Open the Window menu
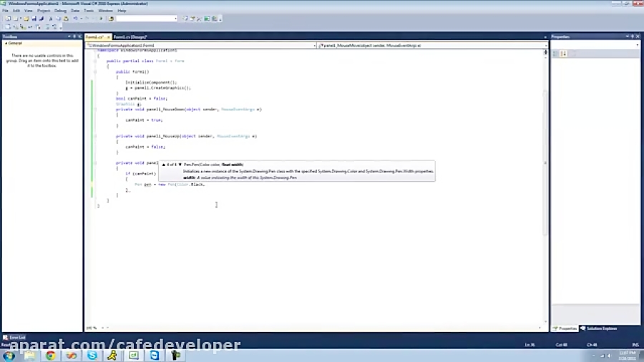This screenshot has width=644, height=362. click(x=105, y=11)
